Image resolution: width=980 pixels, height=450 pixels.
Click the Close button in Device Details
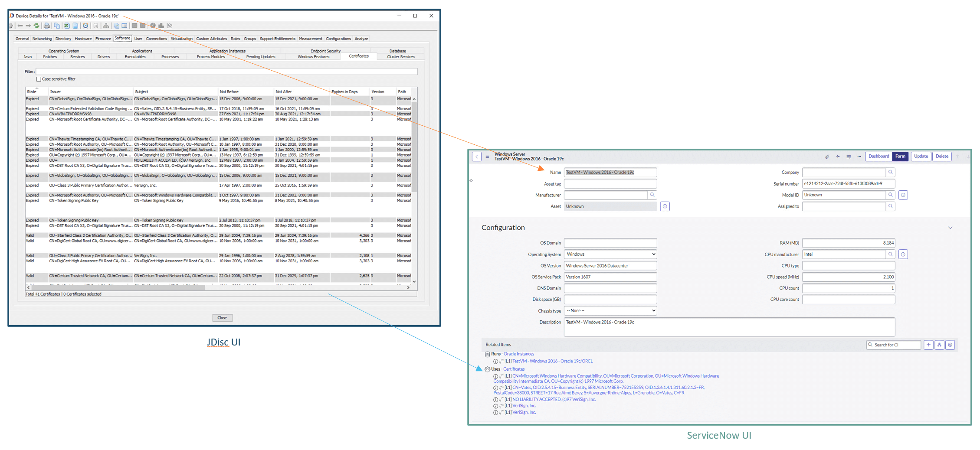pos(222,317)
